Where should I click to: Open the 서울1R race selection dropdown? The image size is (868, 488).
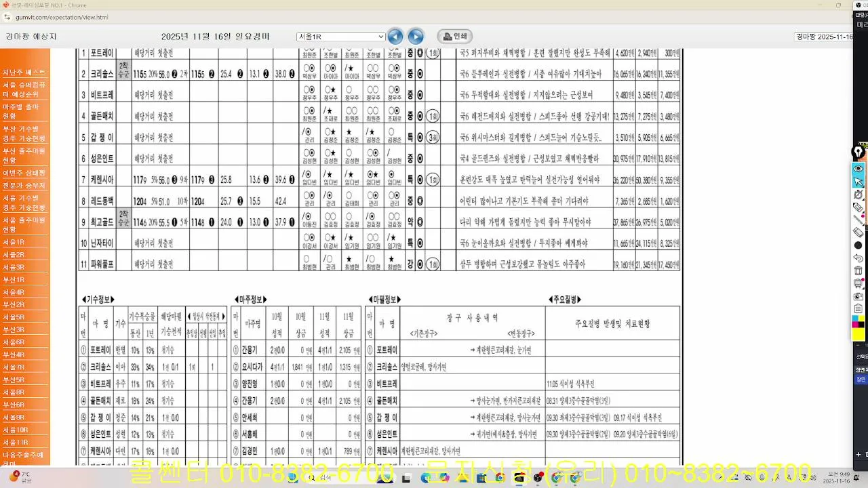(x=340, y=37)
